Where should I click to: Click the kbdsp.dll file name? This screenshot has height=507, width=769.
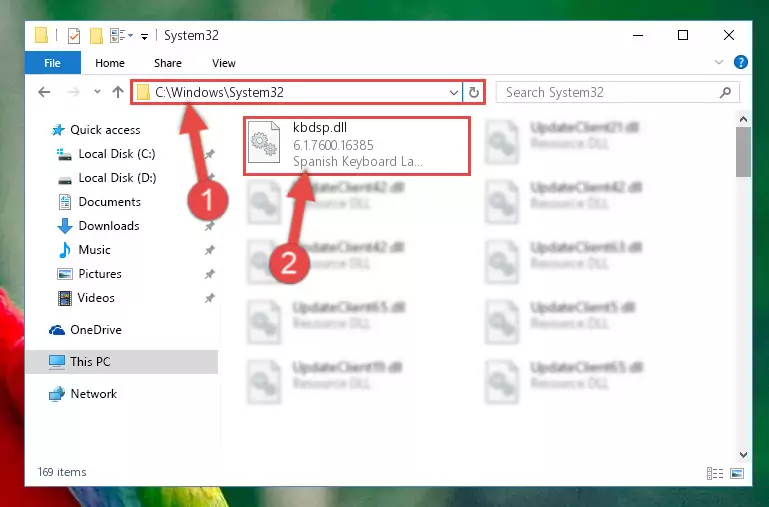pyautogui.click(x=320, y=127)
